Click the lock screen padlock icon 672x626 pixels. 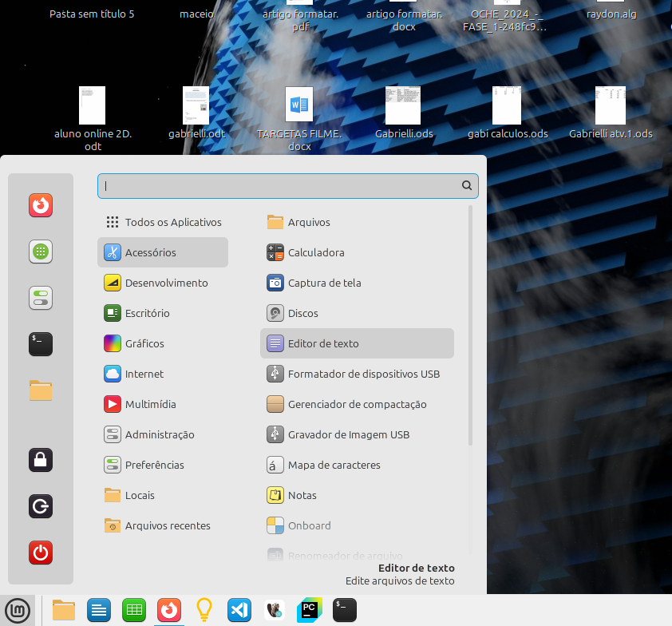(41, 460)
